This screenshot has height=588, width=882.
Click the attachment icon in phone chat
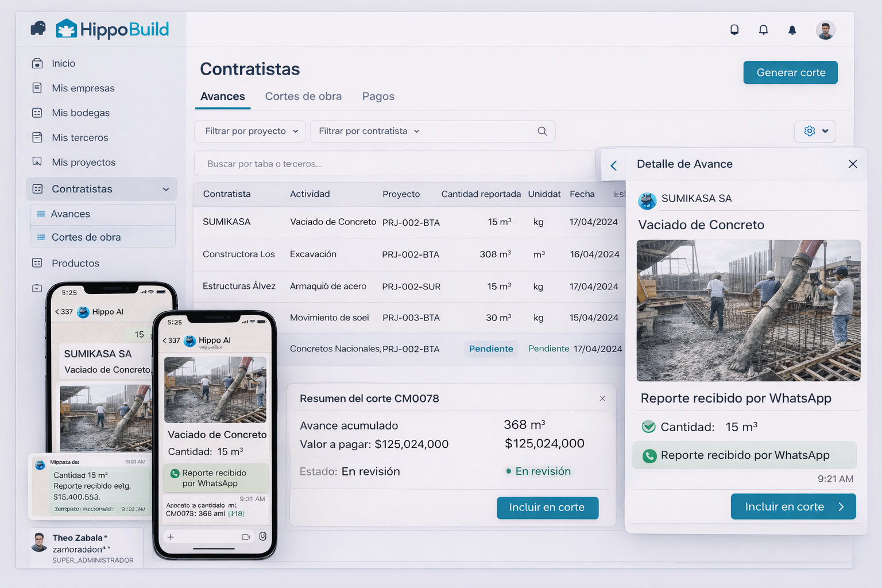click(262, 536)
